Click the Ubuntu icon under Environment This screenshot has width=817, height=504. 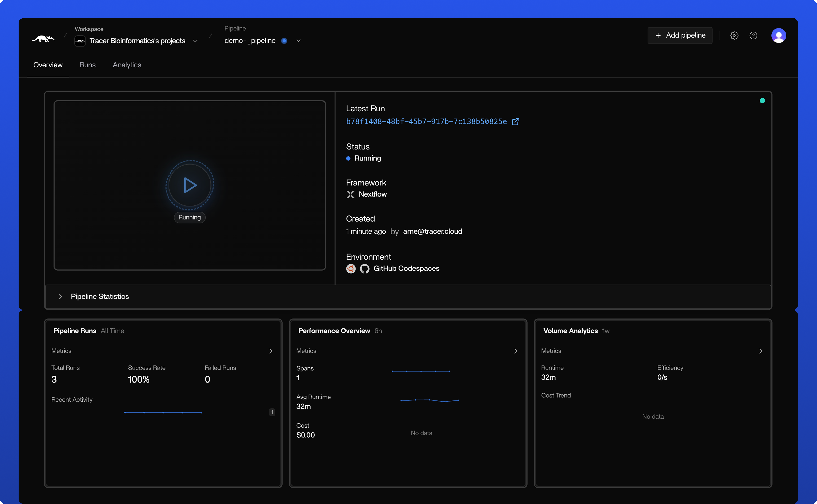[351, 269]
